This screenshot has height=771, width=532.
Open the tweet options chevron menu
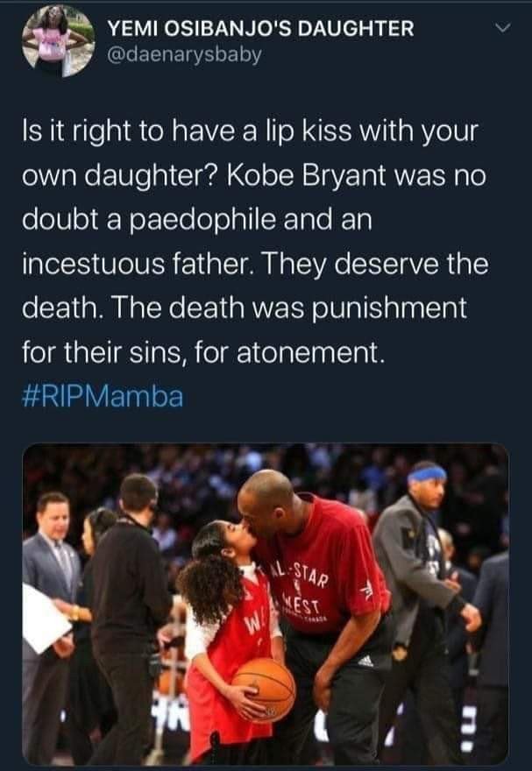click(502, 29)
